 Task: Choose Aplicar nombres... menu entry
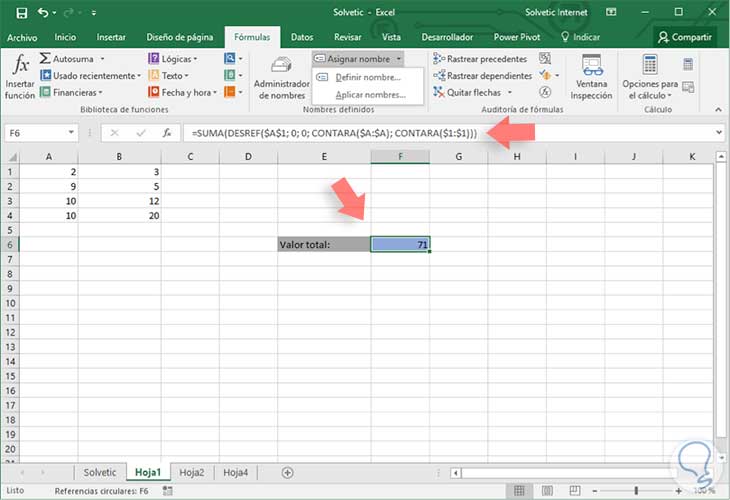pyautogui.click(x=368, y=95)
